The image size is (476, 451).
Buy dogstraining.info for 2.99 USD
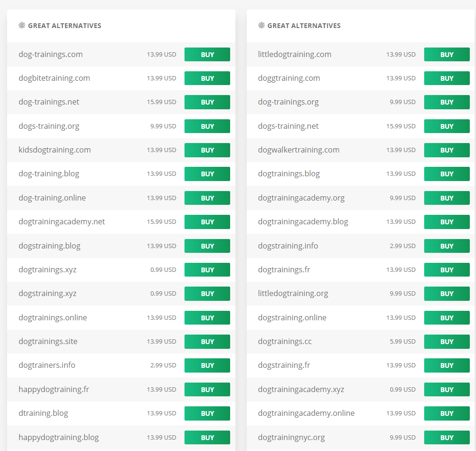[x=447, y=246]
